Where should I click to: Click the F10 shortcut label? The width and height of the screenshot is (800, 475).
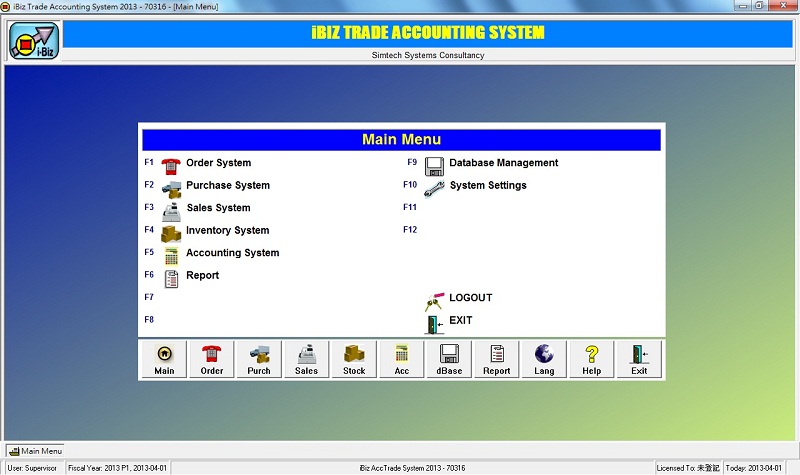tap(410, 185)
